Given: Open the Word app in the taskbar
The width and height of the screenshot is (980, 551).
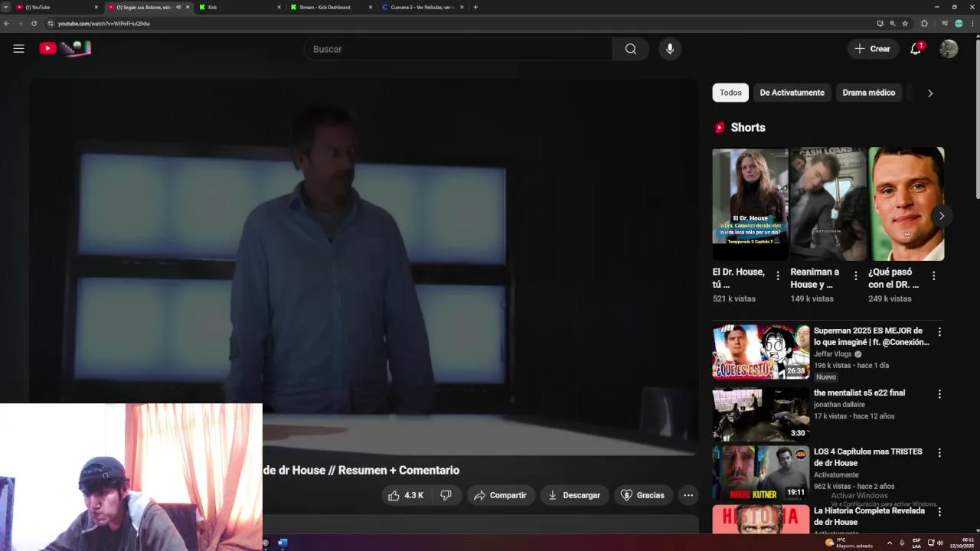Looking at the screenshot, I should [x=283, y=543].
